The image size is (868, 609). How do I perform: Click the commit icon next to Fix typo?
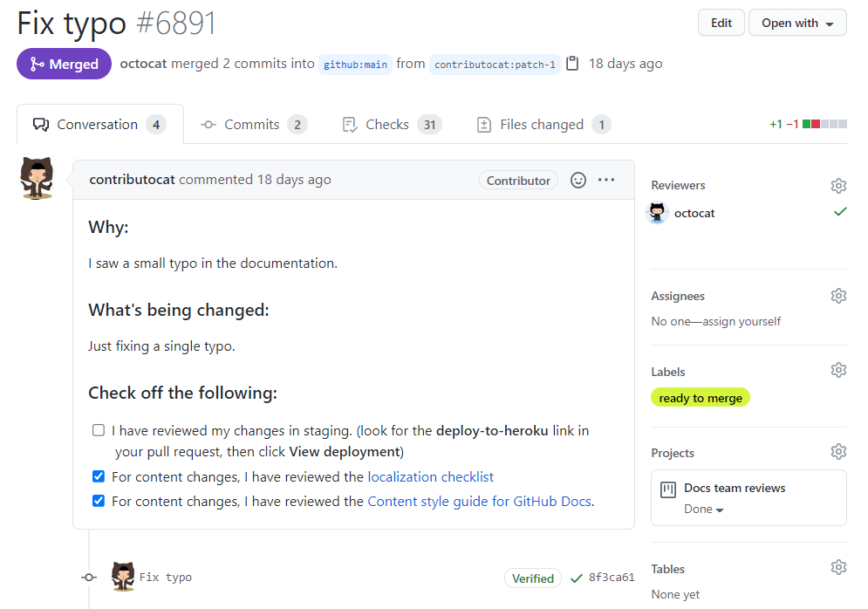88,577
